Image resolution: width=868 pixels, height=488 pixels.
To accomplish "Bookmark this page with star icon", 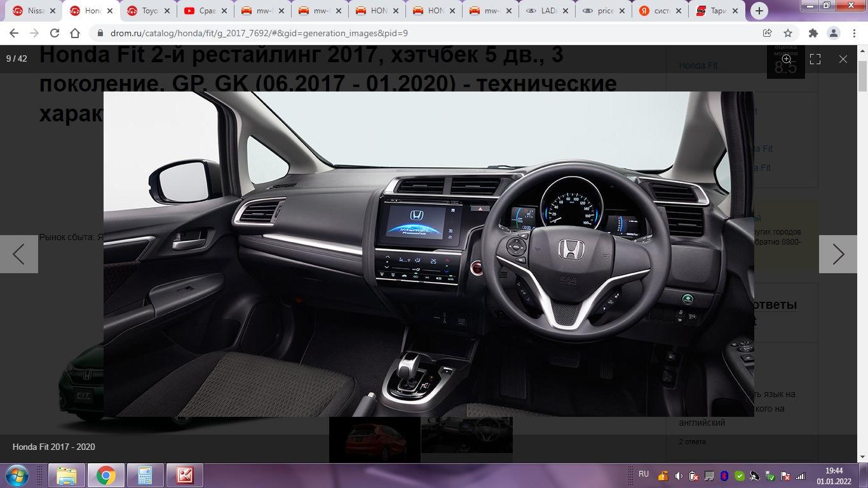I will click(788, 33).
